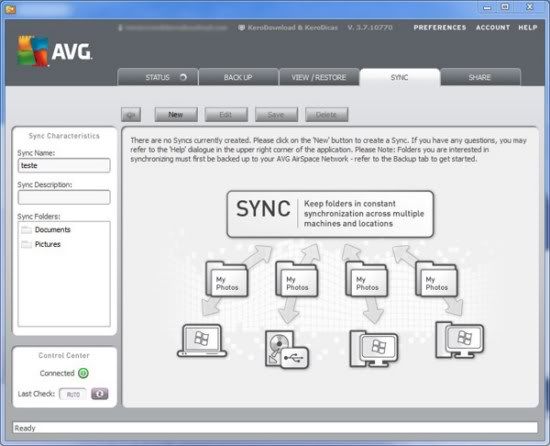Click the AVG logo icon
This screenshot has height=446, width=550.
point(33,51)
